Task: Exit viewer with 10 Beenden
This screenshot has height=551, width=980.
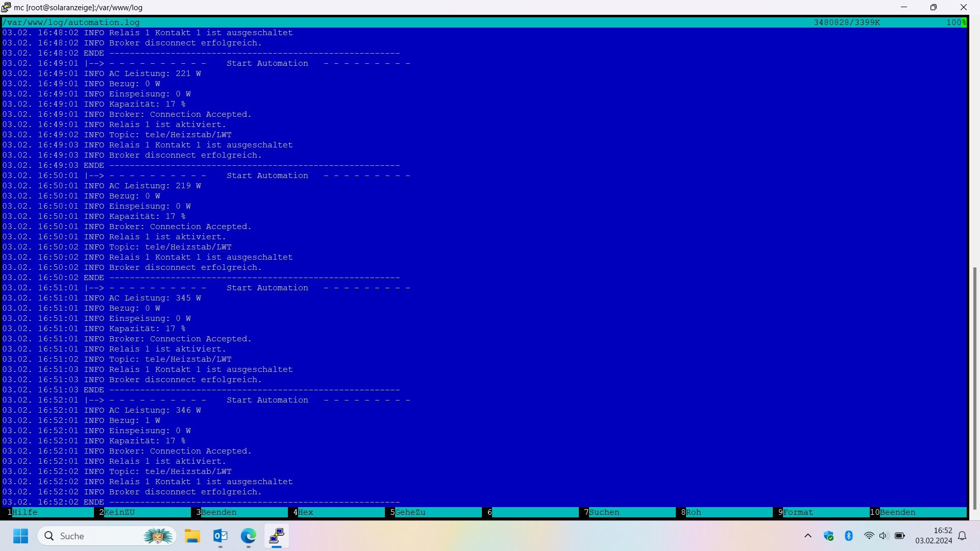Action: [897, 512]
